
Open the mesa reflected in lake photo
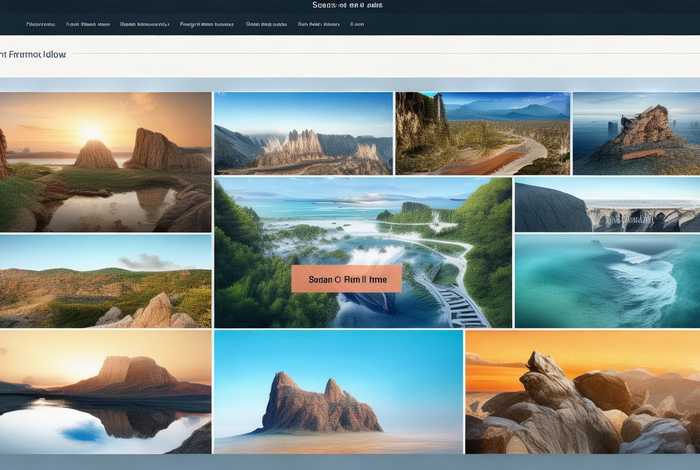(x=105, y=393)
